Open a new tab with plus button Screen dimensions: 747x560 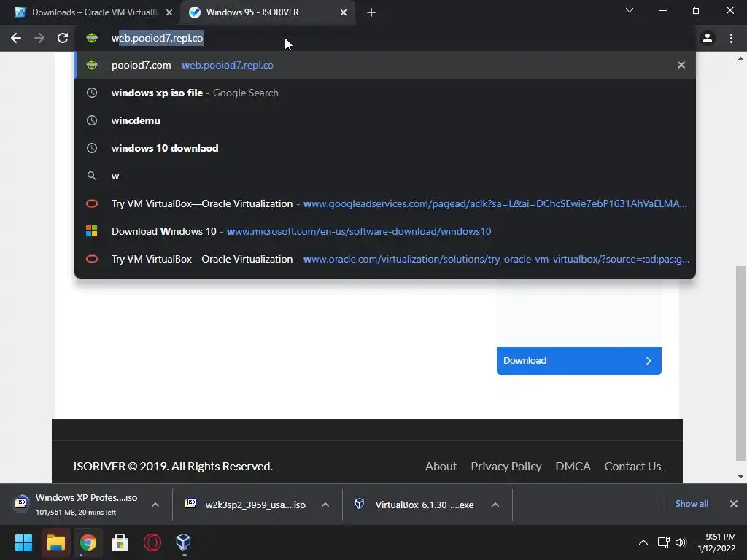[x=371, y=12]
